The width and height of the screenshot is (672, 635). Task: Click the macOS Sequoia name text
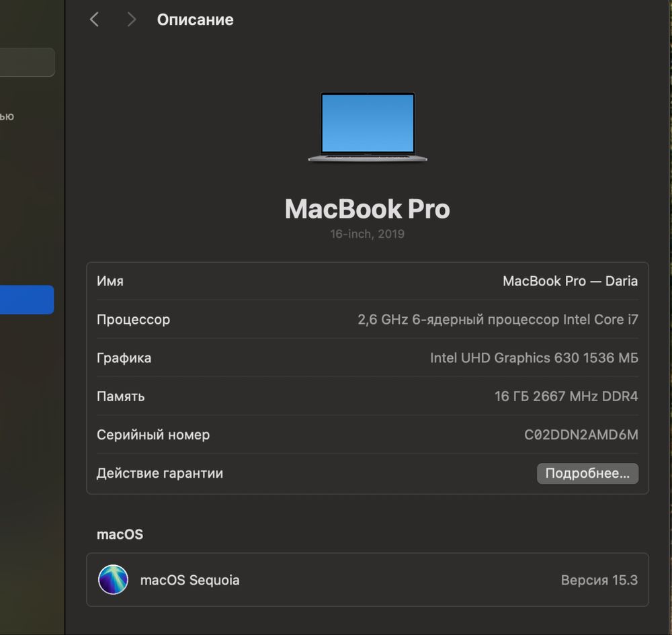pos(190,580)
